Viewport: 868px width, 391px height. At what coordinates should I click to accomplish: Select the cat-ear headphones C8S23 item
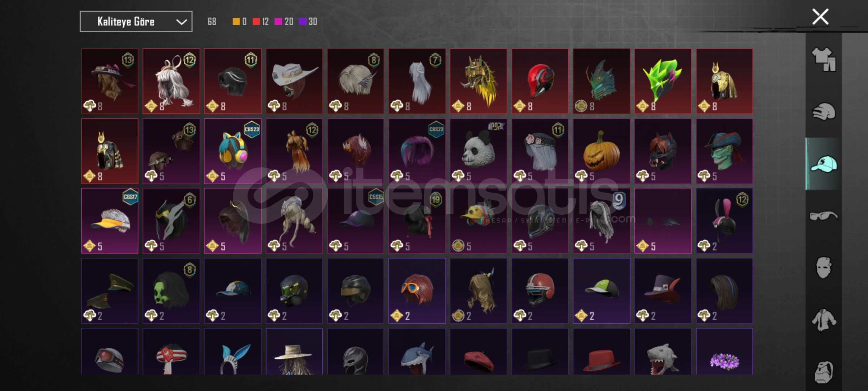pyautogui.click(x=233, y=151)
